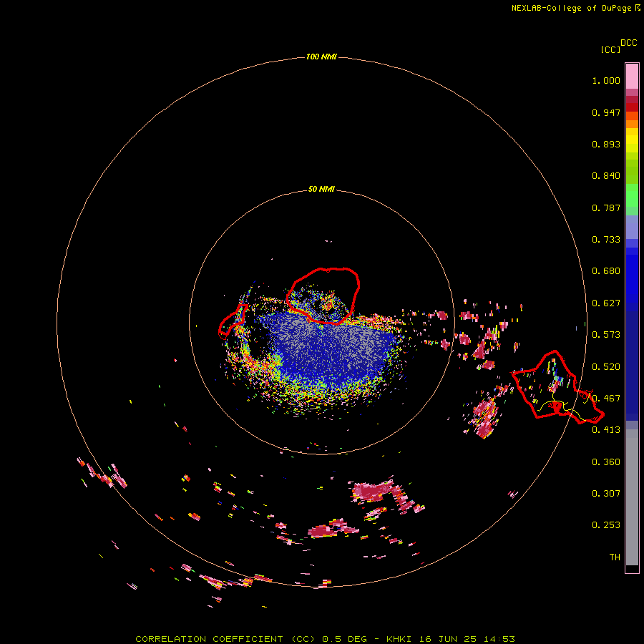644x644 pixels.
Task: Select the 0.520 color bar value
Action: click(606, 367)
